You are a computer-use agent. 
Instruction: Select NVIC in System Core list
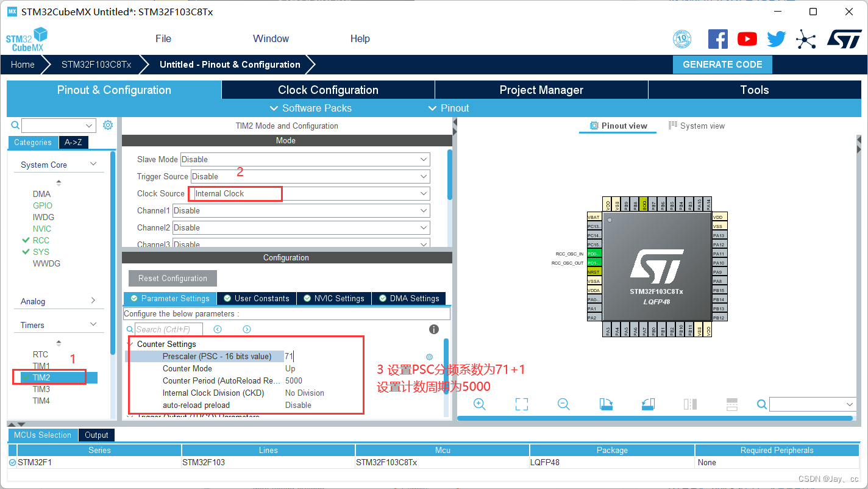pos(42,229)
